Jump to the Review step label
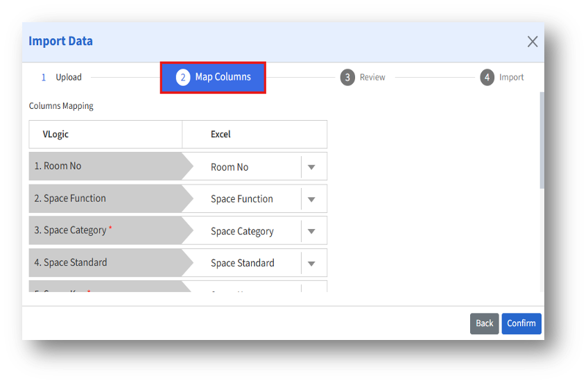This screenshot has width=588, height=383. pos(372,78)
